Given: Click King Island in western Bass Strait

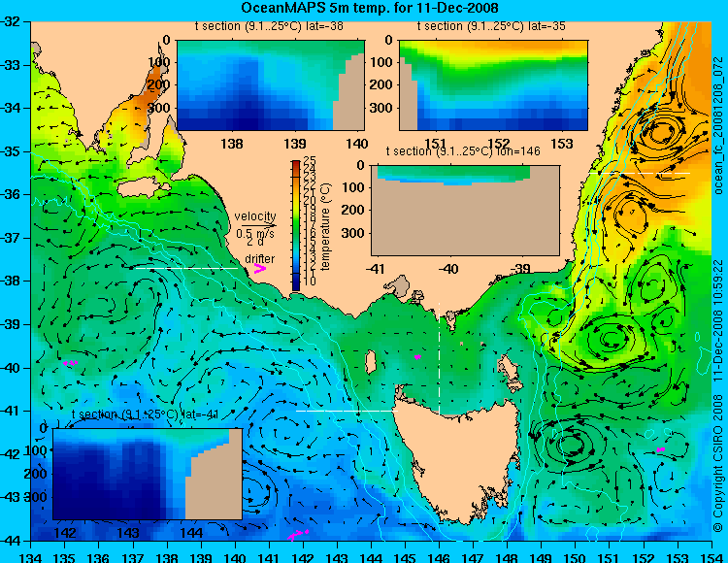Looking at the screenshot, I should coord(370,362).
